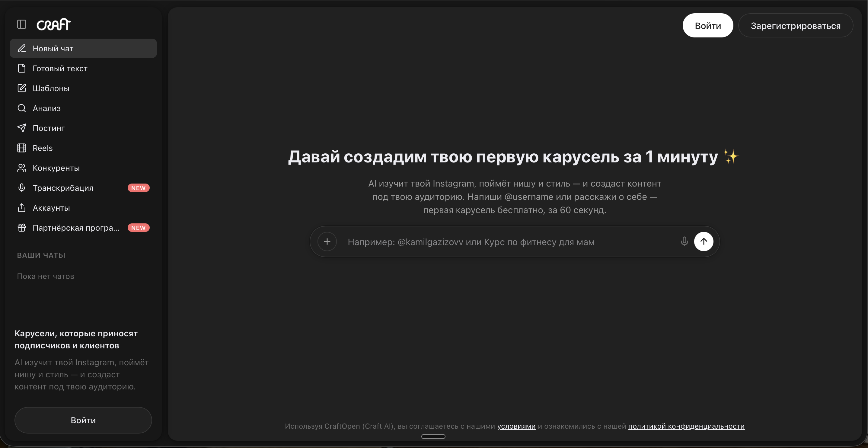868x448 pixels.
Task: Open Новый чат in the sidebar
Action: [x=83, y=48]
